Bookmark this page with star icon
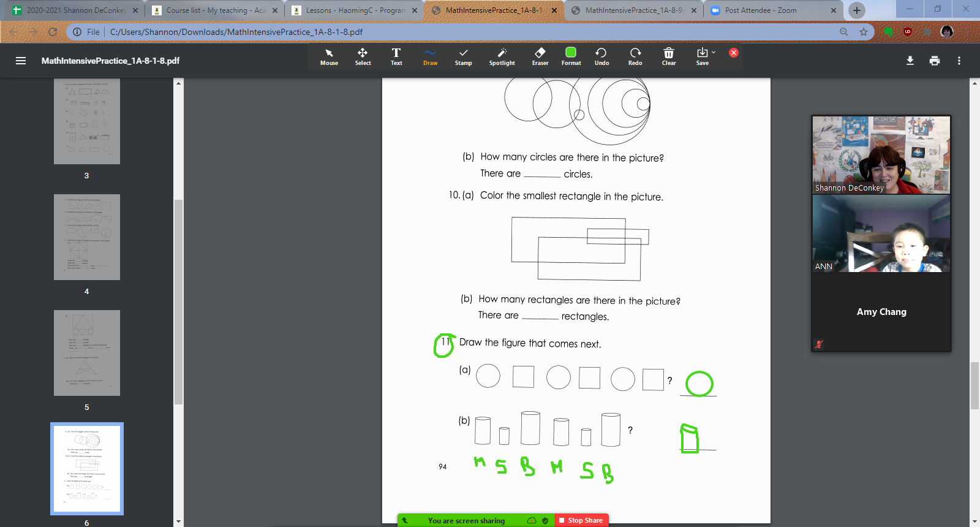This screenshot has width=980, height=527. tap(864, 32)
